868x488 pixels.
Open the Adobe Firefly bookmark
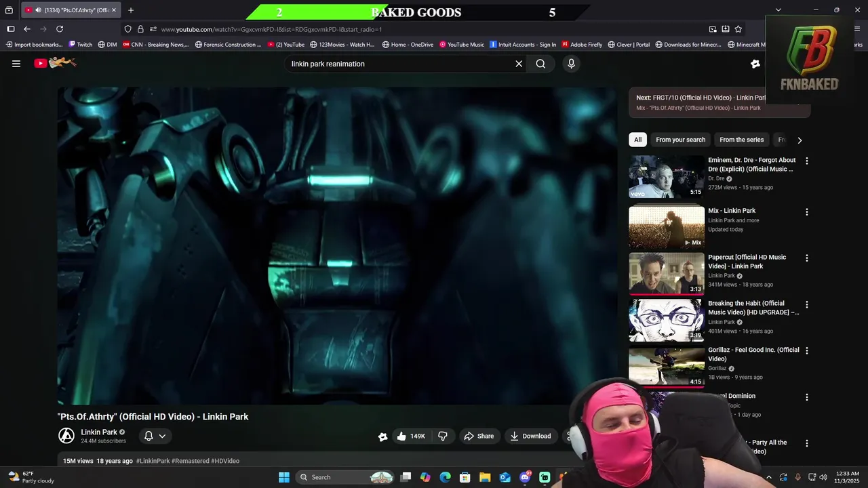(x=582, y=45)
